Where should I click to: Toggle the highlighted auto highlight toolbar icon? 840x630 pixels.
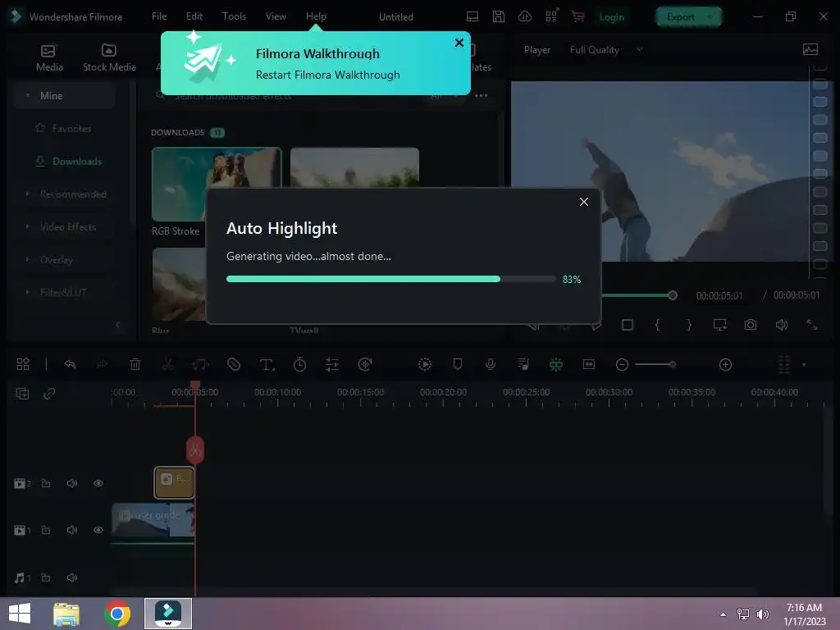(x=556, y=364)
